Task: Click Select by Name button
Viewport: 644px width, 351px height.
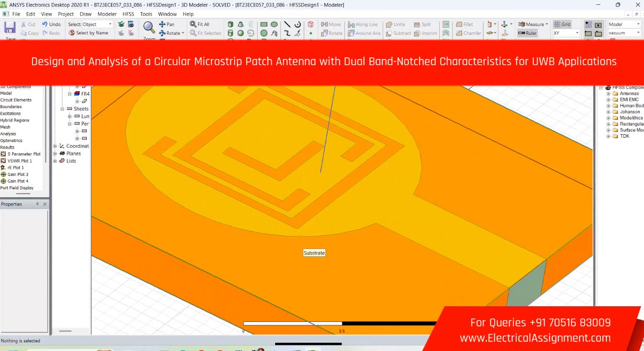Action: tap(89, 33)
